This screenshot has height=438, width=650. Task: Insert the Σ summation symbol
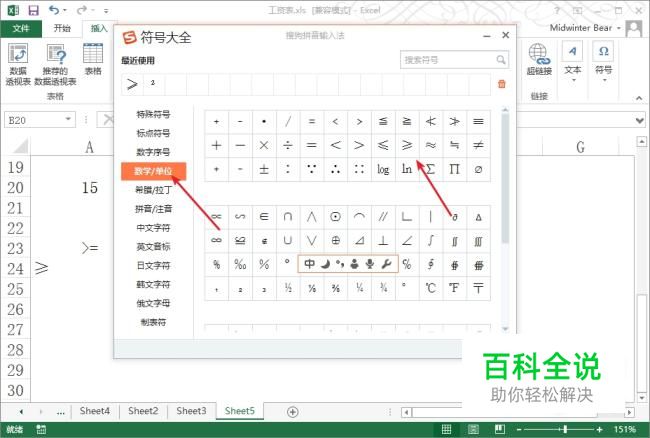431,169
